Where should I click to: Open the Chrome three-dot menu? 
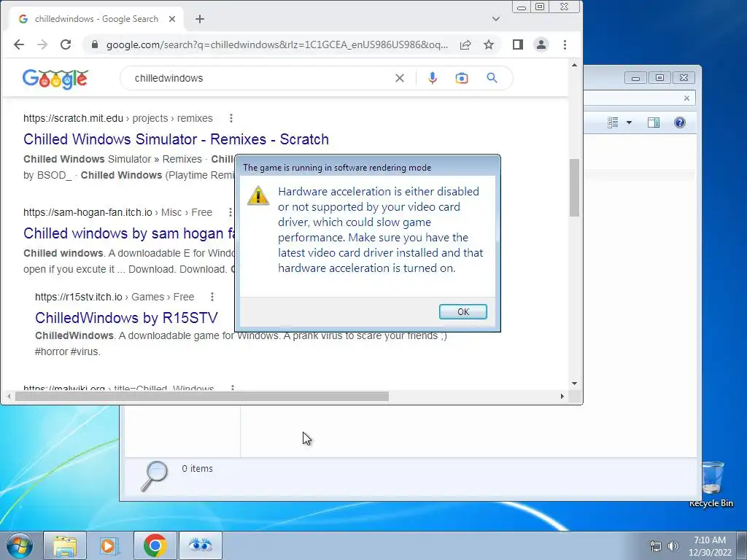tap(565, 44)
